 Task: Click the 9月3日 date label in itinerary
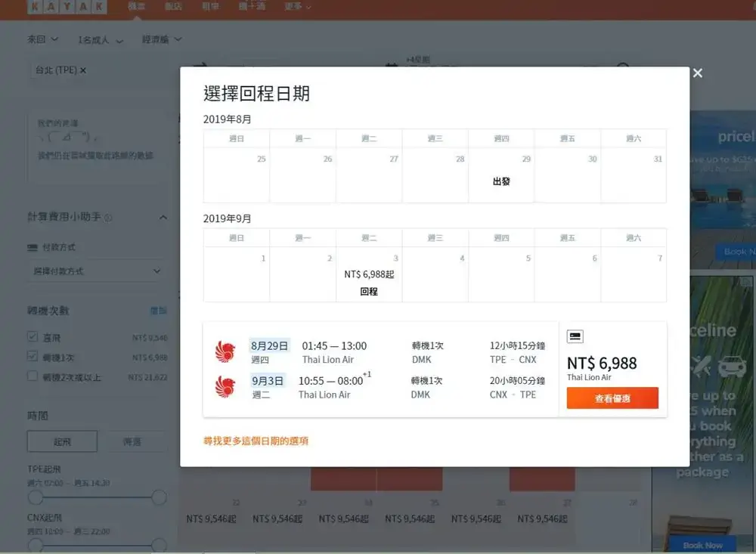268,381
